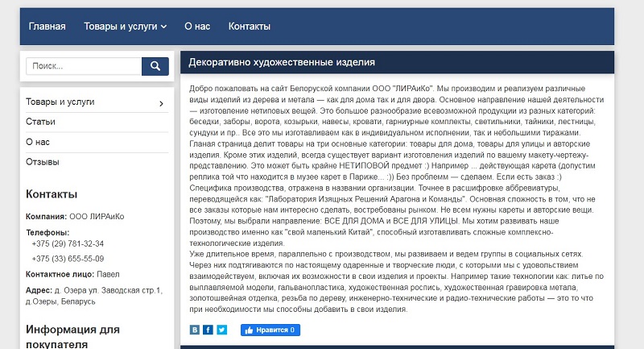Open Отзывы in the sidebar
This screenshot has height=349, width=644.
click(x=43, y=162)
